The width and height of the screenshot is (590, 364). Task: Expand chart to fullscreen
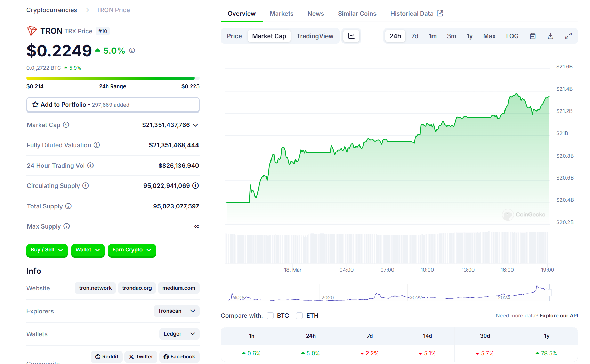pyautogui.click(x=568, y=36)
